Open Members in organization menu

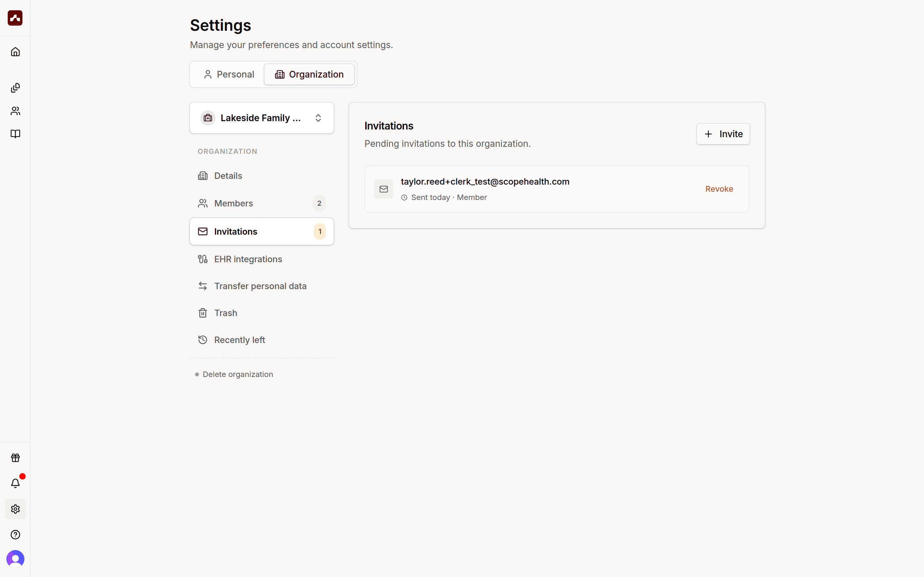[x=261, y=204]
